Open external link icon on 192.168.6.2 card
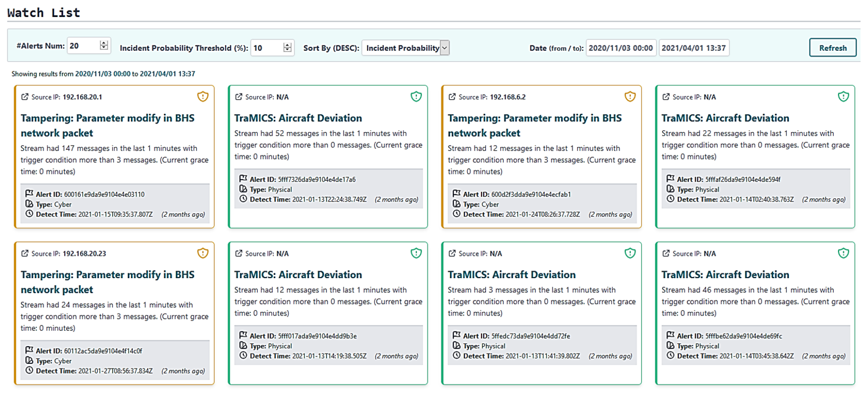Screen dimensions: 868x395 (x=452, y=97)
